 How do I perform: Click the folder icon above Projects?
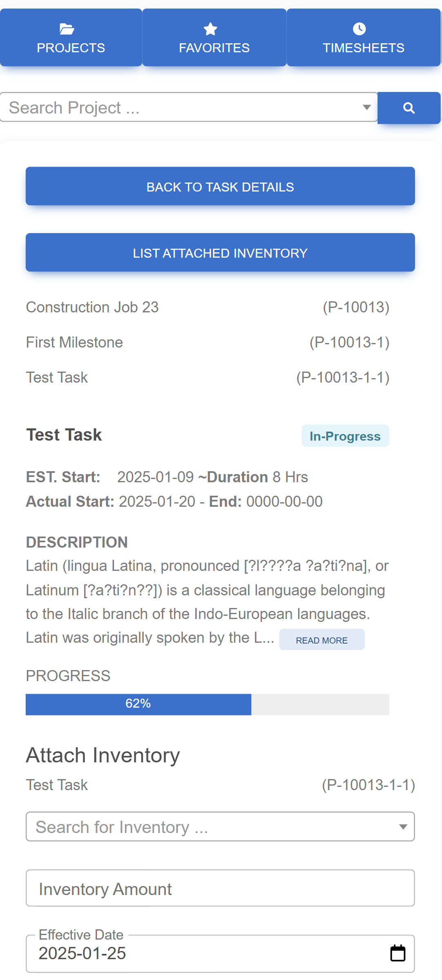(x=67, y=29)
